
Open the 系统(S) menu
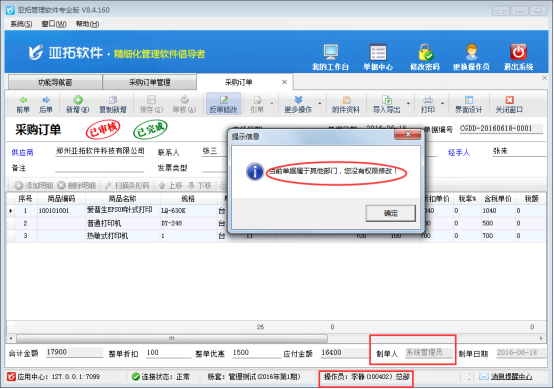click(x=21, y=24)
